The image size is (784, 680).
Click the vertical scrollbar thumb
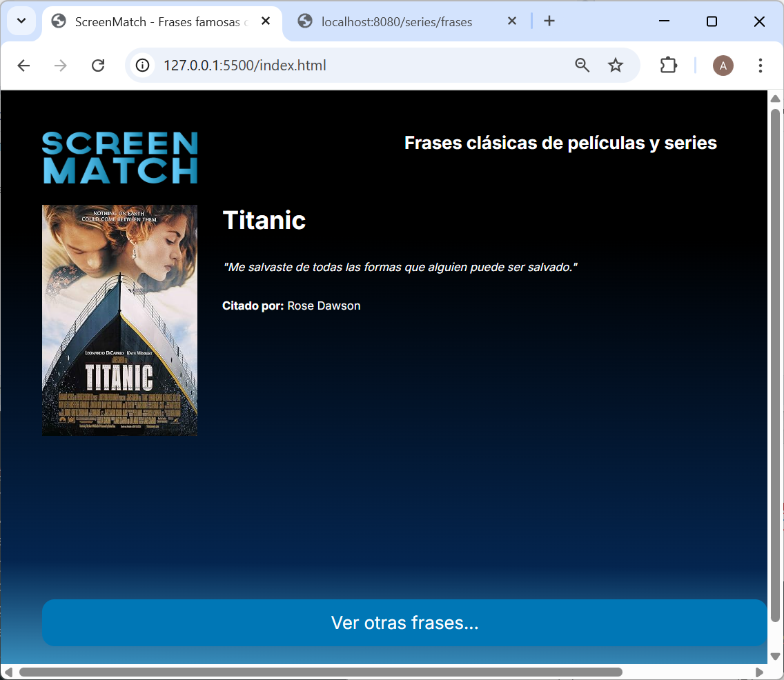[776, 366]
